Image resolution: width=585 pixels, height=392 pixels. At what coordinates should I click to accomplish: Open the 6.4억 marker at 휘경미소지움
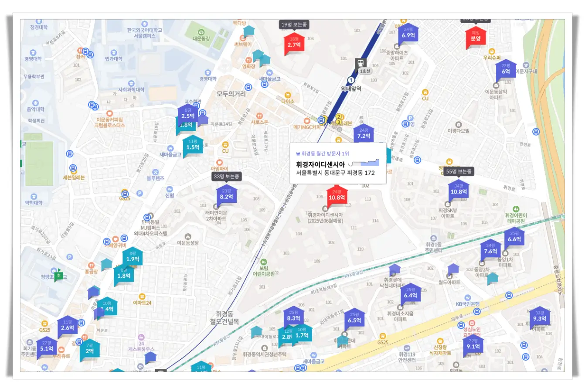pyautogui.click(x=410, y=294)
